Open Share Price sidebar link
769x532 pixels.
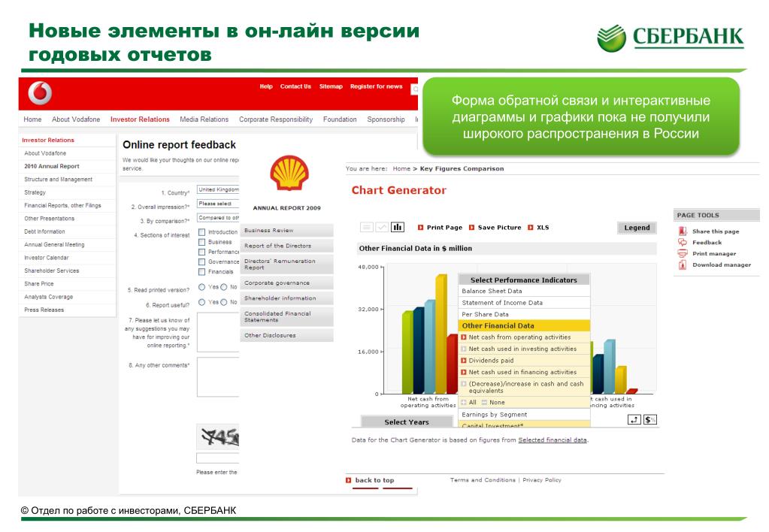39,284
